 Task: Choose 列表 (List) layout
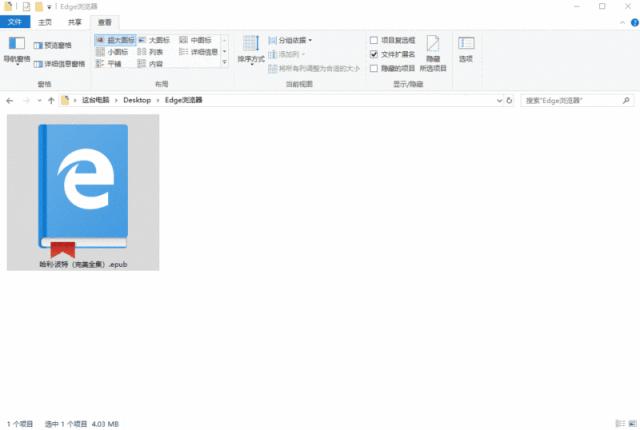(x=150, y=52)
